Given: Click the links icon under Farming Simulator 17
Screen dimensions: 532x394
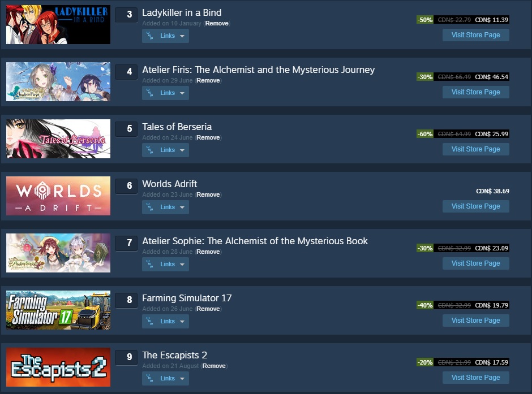Looking at the screenshot, I should tap(149, 321).
